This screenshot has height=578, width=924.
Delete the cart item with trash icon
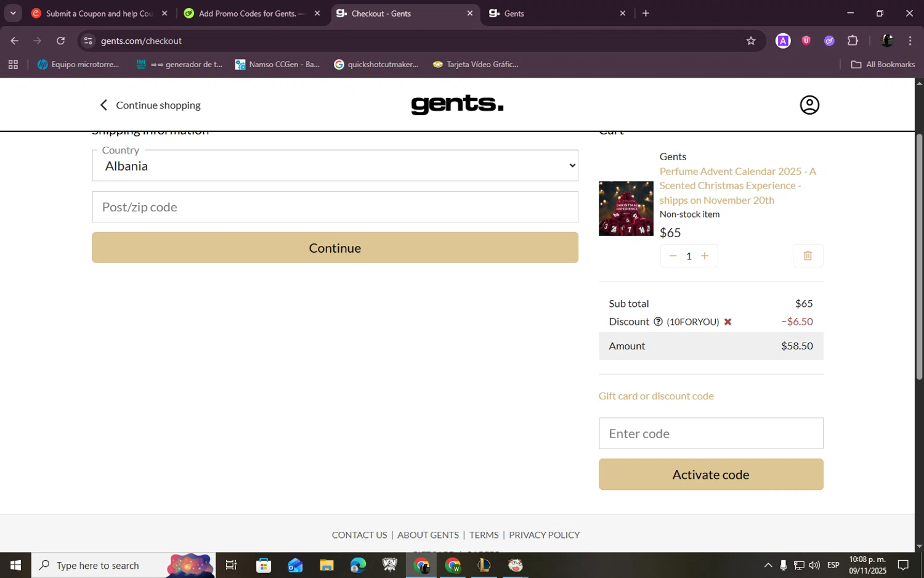pyautogui.click(x=808, y=256)
